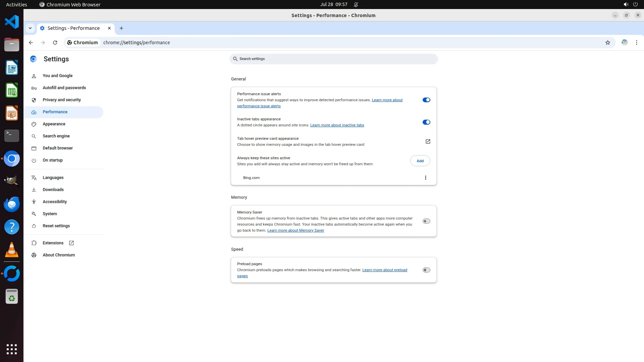This screenshot has height=362, width=644.
Task: Open Ubuntu system menu in top bar
Action: 630,4
